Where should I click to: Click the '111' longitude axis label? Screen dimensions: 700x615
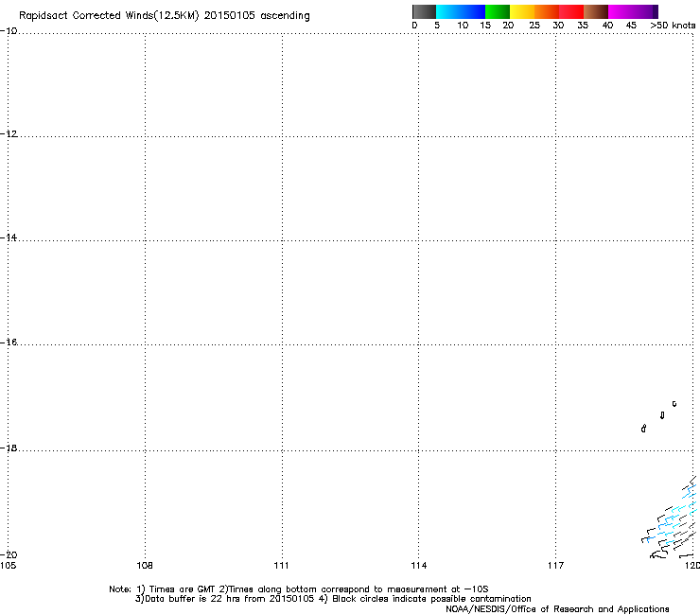281,566
